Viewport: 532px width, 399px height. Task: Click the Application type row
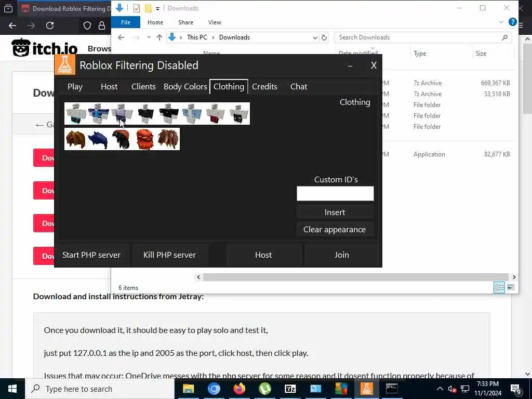pyautogui.click(x=429, y=154)
